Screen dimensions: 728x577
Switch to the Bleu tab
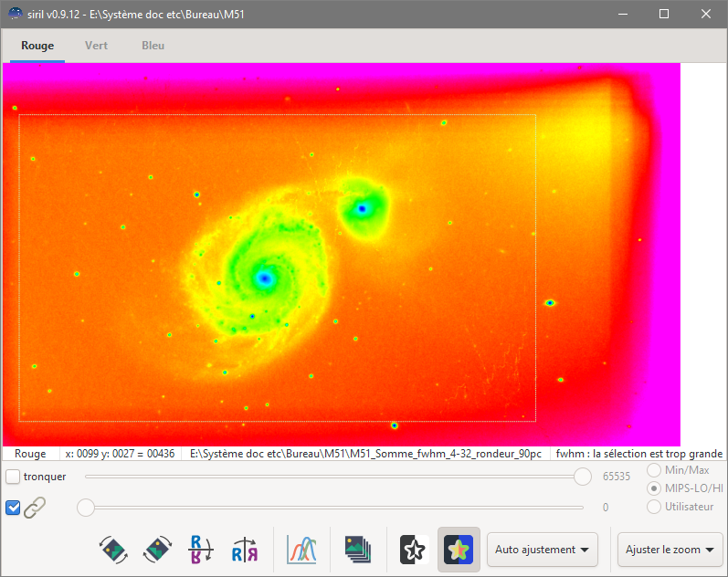tap(153, 46)
